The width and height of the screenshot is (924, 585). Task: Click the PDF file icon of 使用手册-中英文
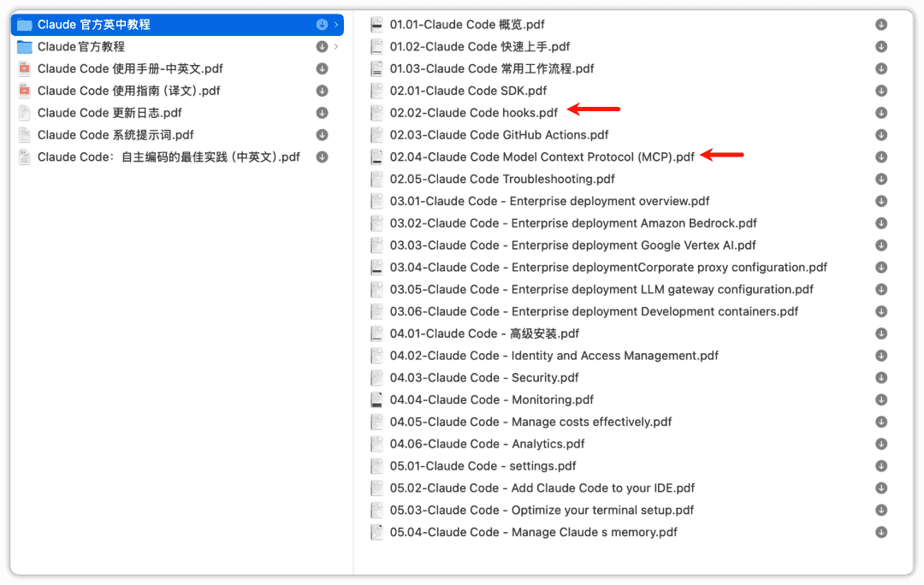pos(24,68)
